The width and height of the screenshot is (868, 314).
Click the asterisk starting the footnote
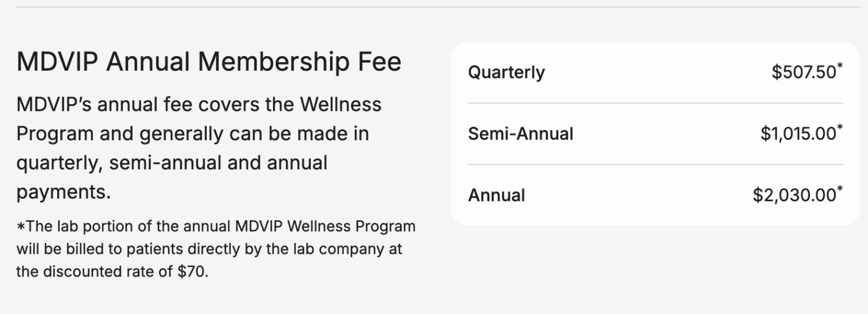(x=21, y=227)
